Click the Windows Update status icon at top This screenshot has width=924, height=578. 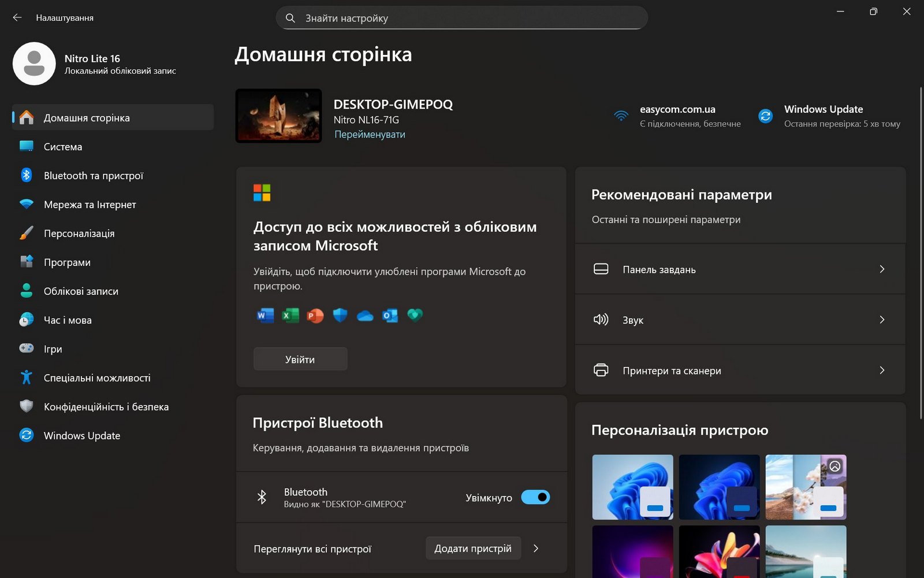[765, 116]
